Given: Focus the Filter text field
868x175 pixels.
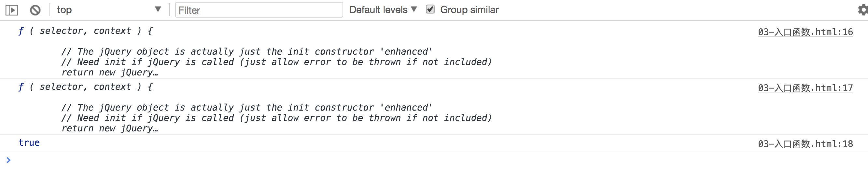Looking at the screenshot, I should tap(259, 10).
